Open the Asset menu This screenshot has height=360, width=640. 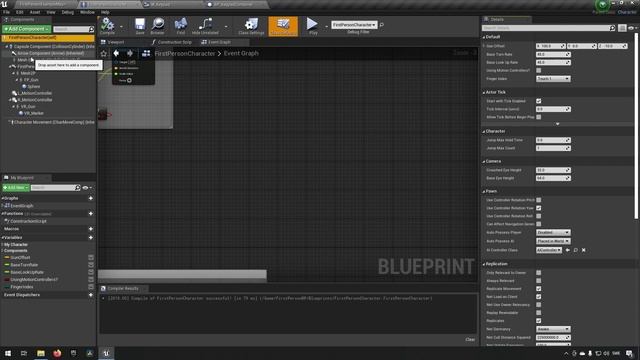[35, 12]
